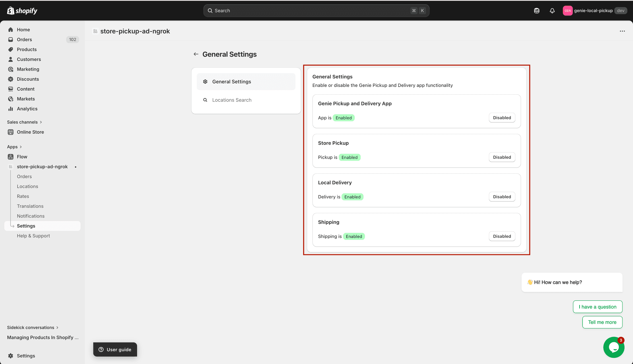The image size is (633, 364).
Task: Open the notifications bell
Action: (x=552, y=11)
